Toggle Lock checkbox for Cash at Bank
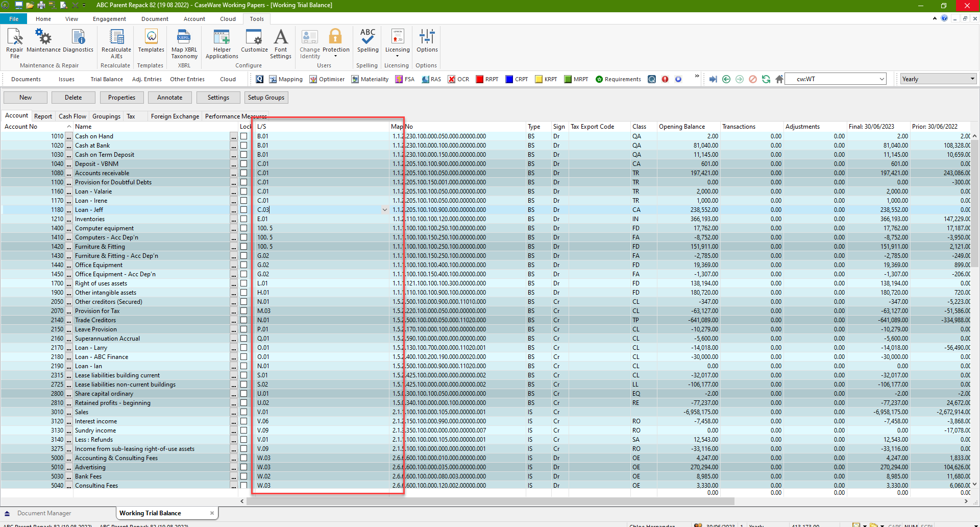This screenshot has height=527, width=980. pos(244,146)
